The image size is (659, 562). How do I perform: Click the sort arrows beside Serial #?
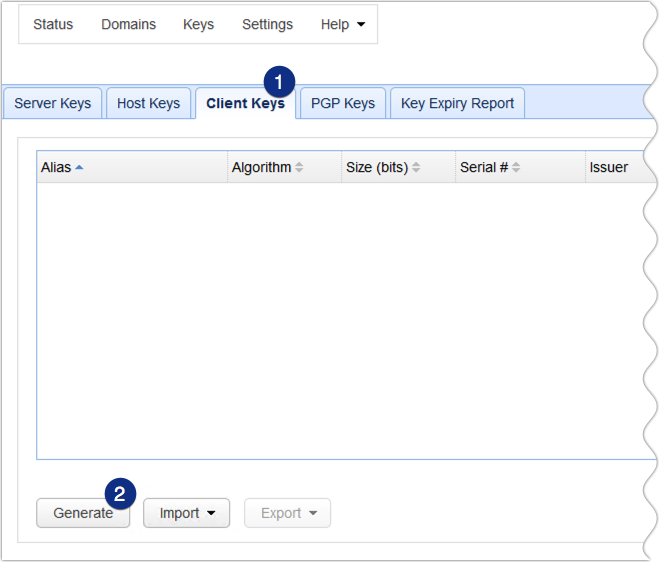(517, 168)
